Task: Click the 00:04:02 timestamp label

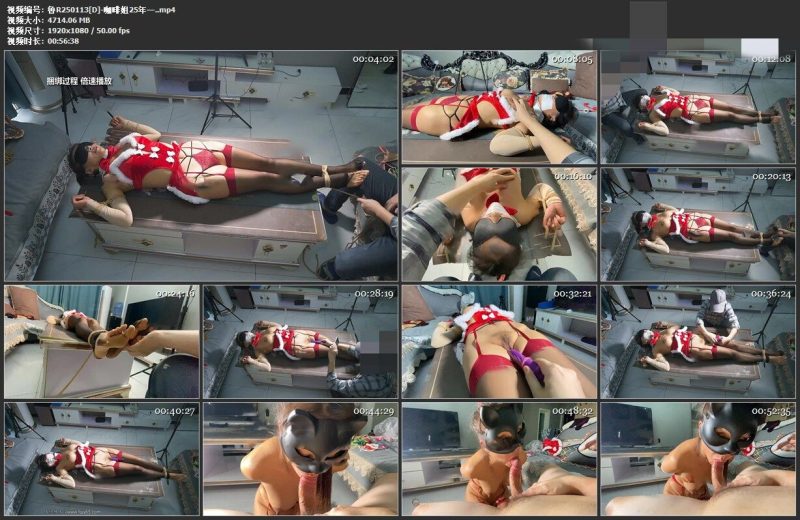Action: tap(374, 59)
